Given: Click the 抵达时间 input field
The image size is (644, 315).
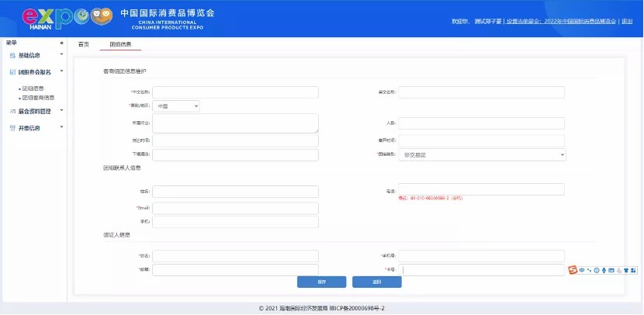Looking at the screenshot, I should tap(235, 141).
